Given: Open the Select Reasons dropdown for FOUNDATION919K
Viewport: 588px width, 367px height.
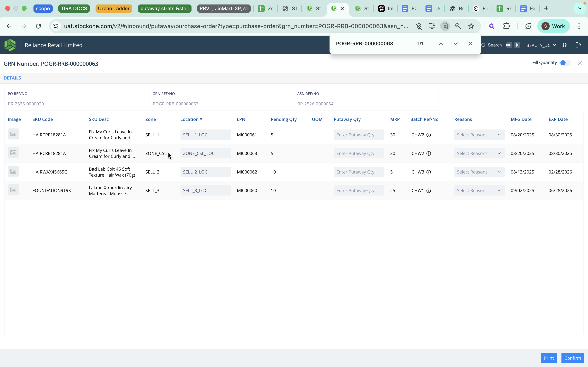Looking at the screenshot, I should point(479,190).
